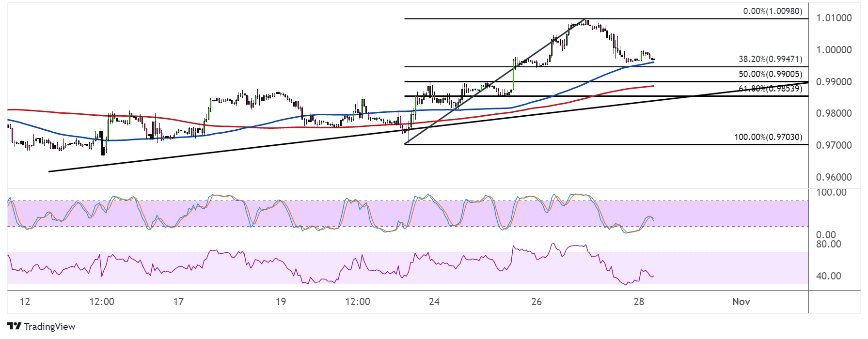Image resolution: width=868 pixels, height=339 pixels.
Task: Click the stochastic 100.00 scale label
Action: click(831, 192)
